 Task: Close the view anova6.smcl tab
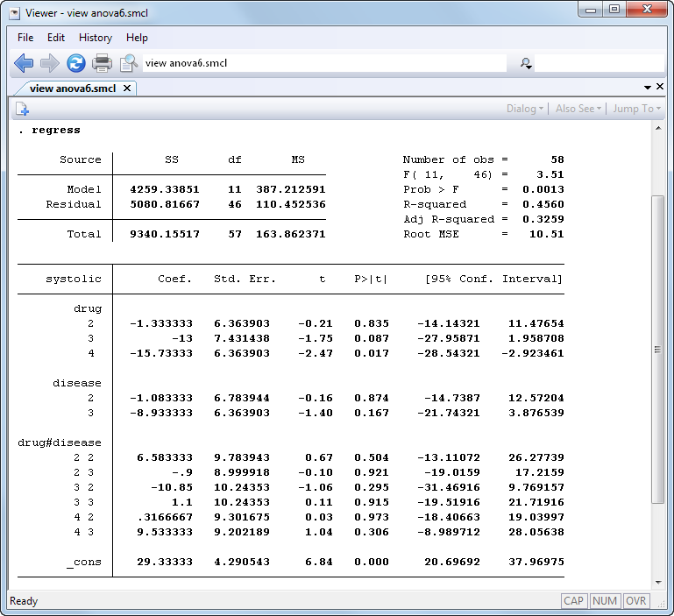(x=127, y=88)
